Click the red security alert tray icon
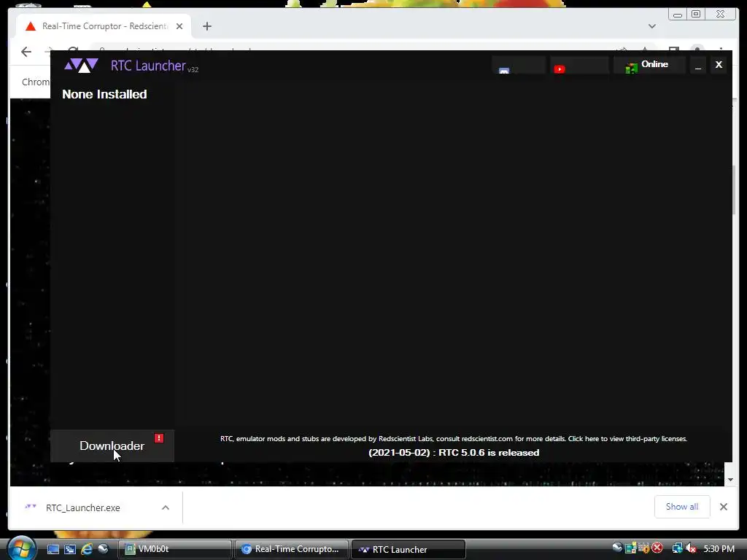Image resolution: width=747 pixels, height=560 pixels. (657, 548)
